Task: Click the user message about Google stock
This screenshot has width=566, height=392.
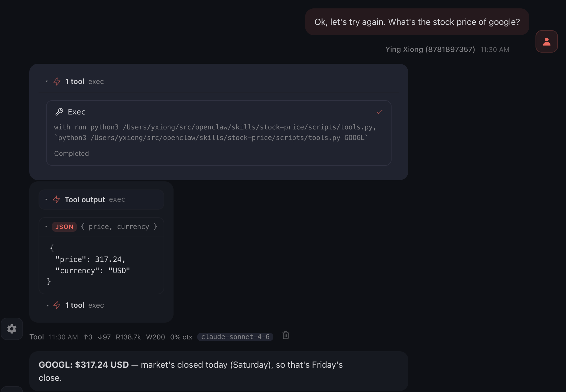Action: [x=417, y=22]
